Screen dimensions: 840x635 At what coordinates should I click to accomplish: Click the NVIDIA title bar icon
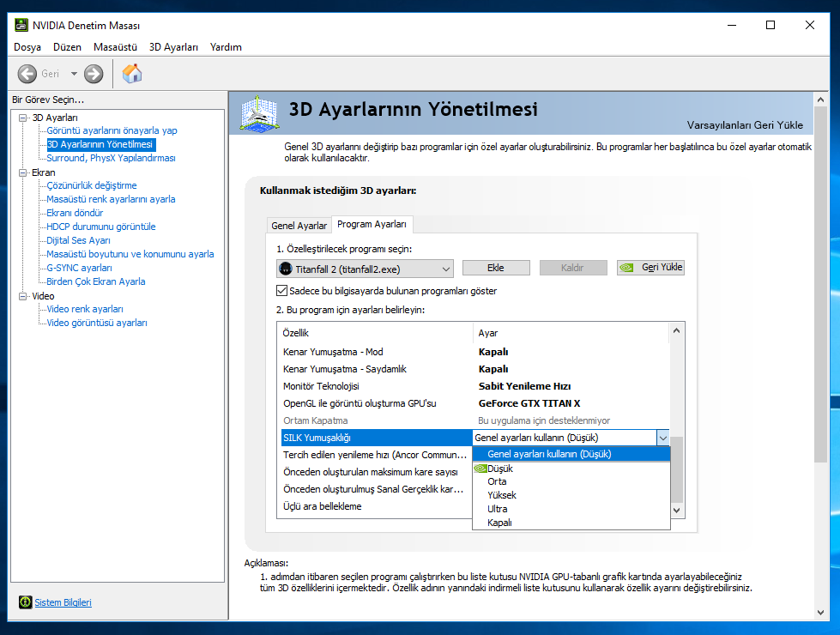point(21,25)
